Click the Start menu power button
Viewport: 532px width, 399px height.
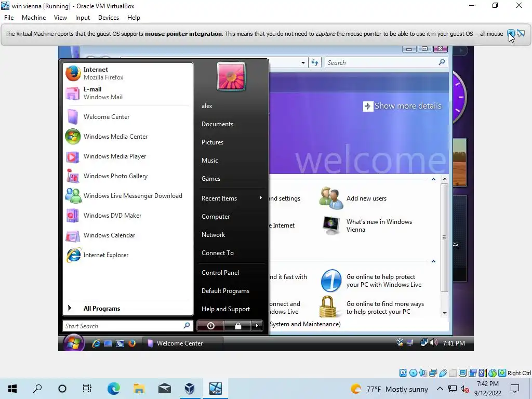click(x=210, y=326)
